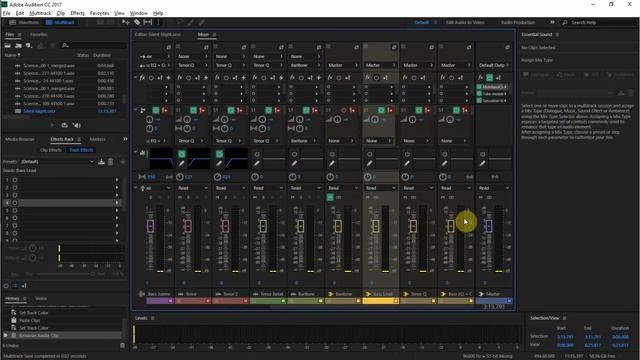Collapse the sends section of mixer
The height and width of the screenshot is (360, 640).
click(136, 110)
